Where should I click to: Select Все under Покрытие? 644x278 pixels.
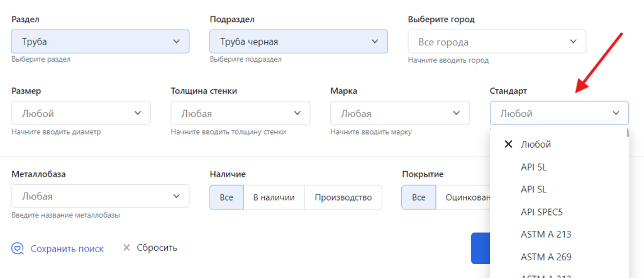(419, 197)
